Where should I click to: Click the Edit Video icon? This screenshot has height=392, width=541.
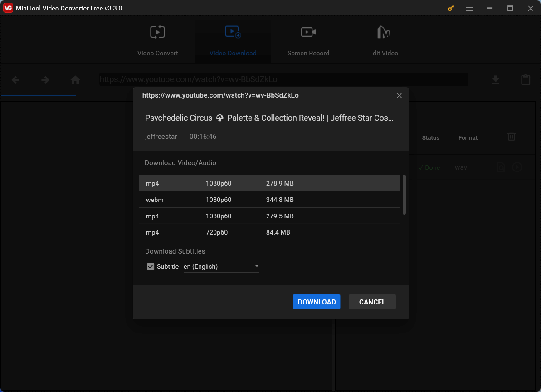(x=383, y=32)
